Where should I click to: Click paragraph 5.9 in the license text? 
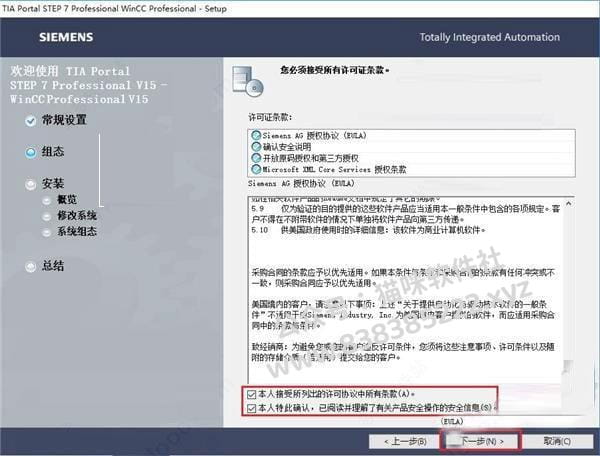[406, 214]
